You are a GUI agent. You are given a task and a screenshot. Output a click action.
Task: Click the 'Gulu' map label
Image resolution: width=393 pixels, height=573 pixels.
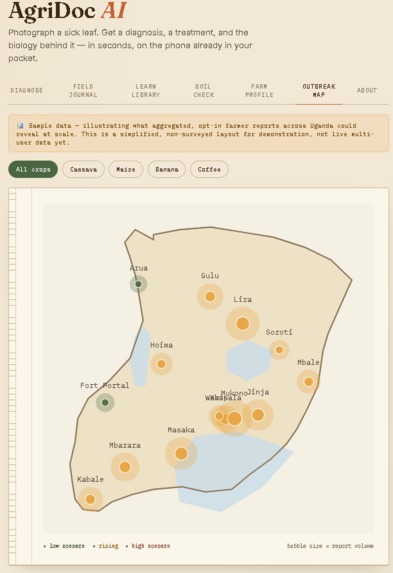click(x=210, y=276)
